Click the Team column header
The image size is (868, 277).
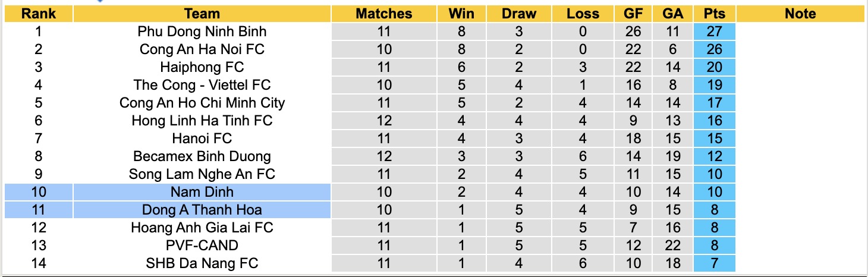pyautogui.click(x=202, y=14)
